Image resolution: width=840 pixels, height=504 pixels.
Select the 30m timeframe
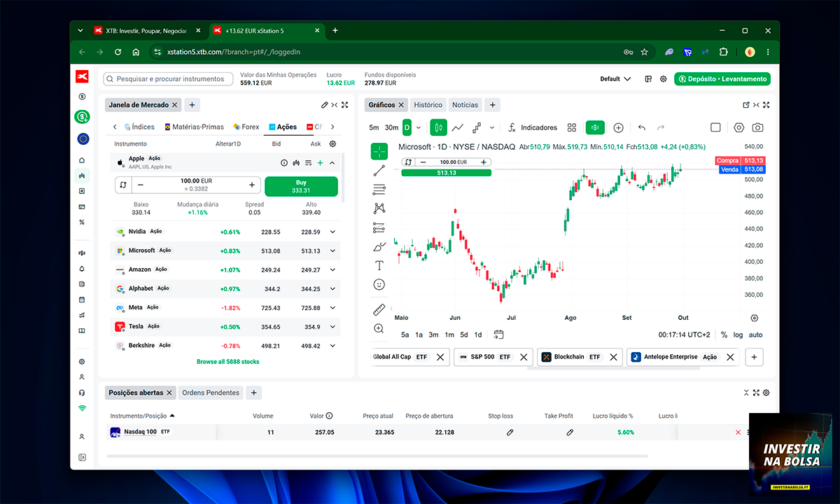click(x=391, y=127)
